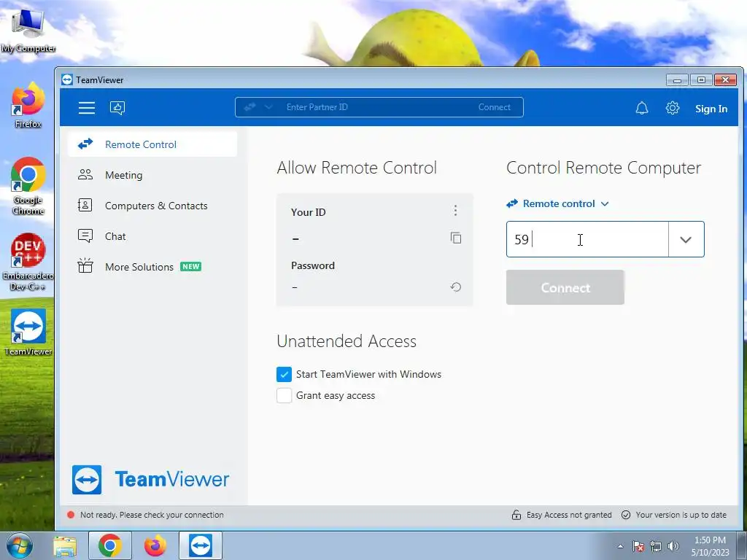Click TeamViewer taskbar button

[201, 545]
